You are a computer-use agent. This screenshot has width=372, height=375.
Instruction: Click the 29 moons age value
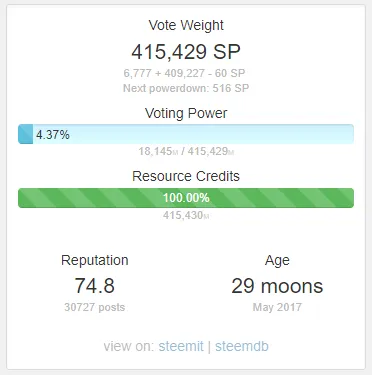[x=277, y=286]
